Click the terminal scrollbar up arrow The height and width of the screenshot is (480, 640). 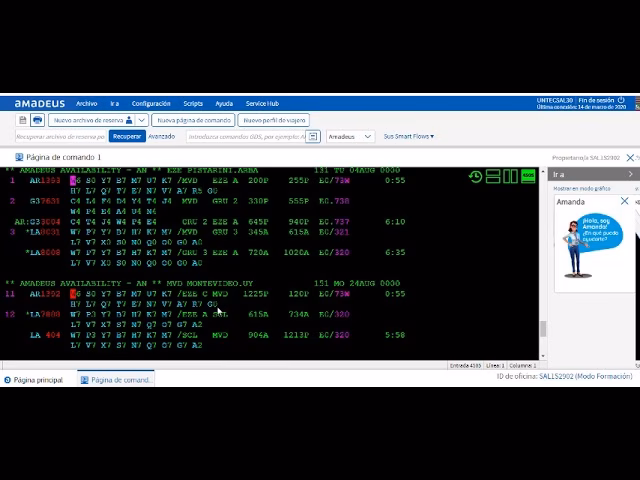(543, 172)
